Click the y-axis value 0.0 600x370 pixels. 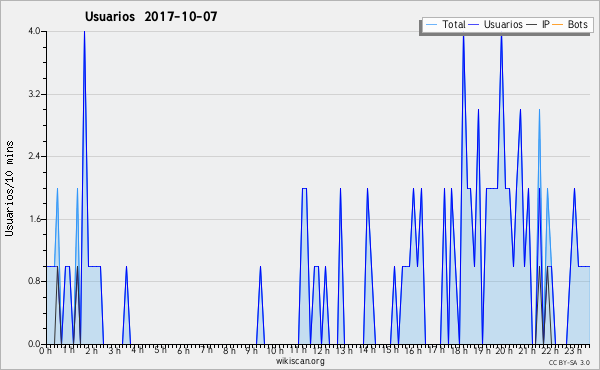click(x=34, y=344)
